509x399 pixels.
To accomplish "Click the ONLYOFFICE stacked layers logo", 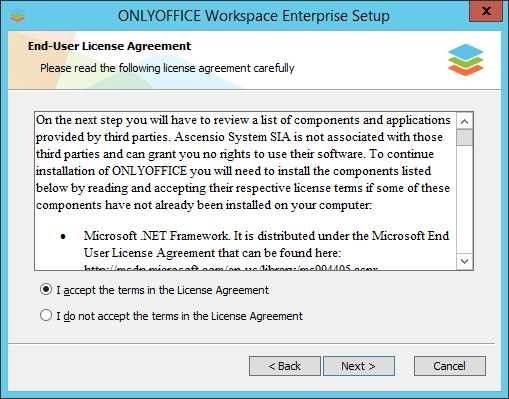I will (465, 60).
